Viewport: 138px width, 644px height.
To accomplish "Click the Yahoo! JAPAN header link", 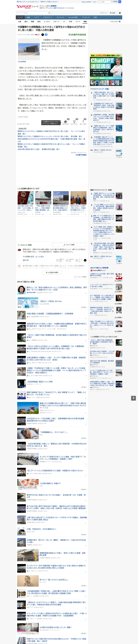I will [86, 2].
